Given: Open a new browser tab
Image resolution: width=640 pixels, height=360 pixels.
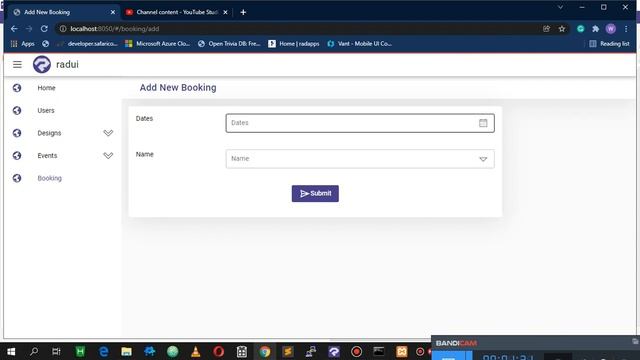Looking at the screenshot, I should [243, 12].
